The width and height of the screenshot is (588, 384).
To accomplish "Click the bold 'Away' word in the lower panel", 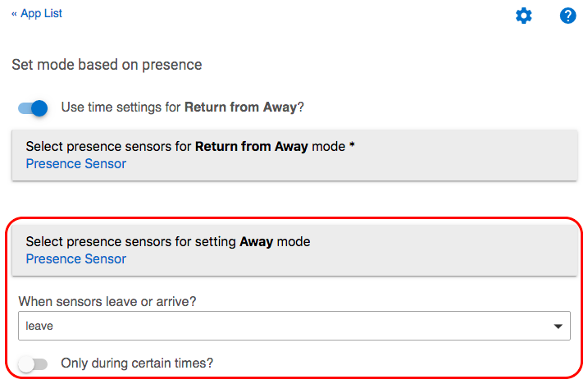I will (x=256, y=242).
